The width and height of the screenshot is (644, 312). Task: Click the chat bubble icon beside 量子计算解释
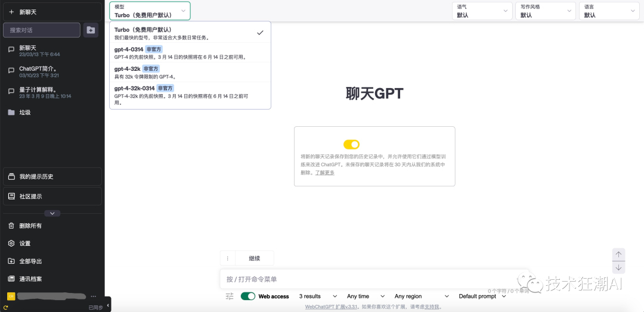pos(11,92)
